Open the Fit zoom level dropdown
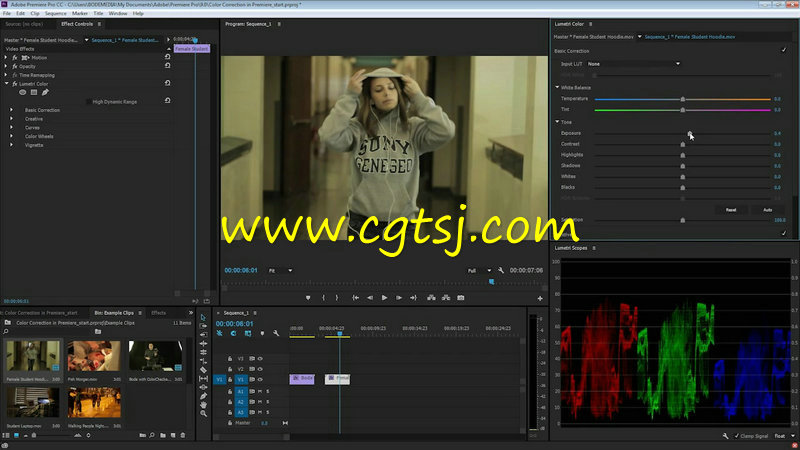 click(280, 270)
